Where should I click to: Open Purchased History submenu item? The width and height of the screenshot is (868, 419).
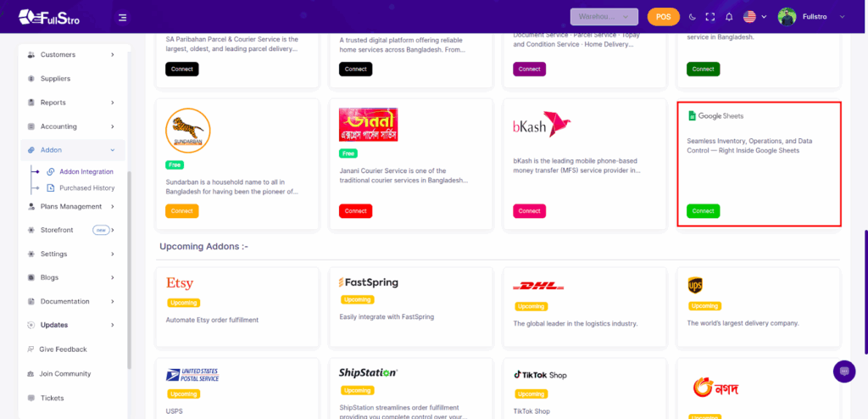(86, 187)
